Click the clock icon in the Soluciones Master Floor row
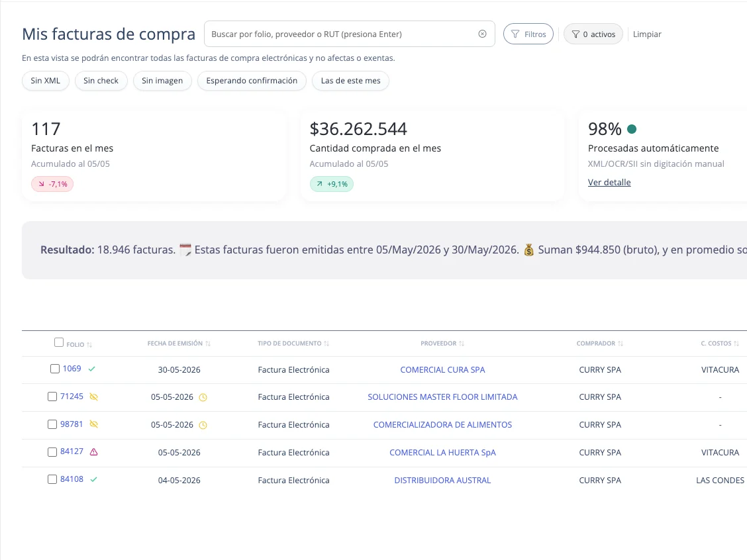Viewport: 747px width, 560px height. 203,397
